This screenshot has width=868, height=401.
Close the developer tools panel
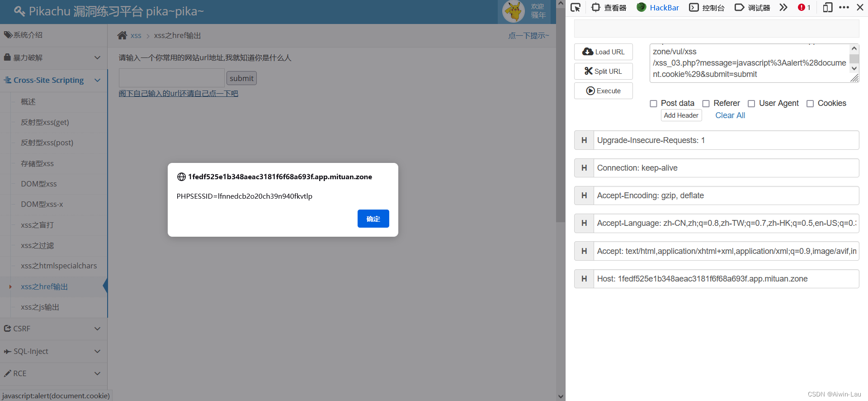pyautogui.click(x=860, y=7)
